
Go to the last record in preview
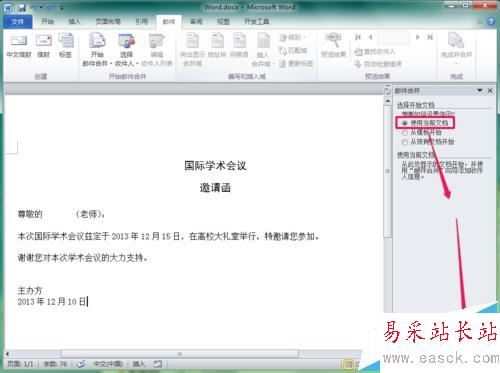pyautogui.click(x=430, y=37)
